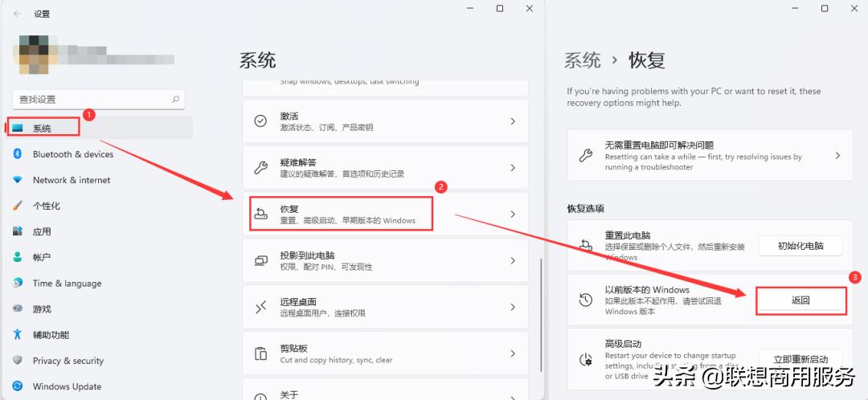Image resolution: width=868 pixels, height=400 pixels.
Task: Click the 立即重新启动 restart button
Action: tap(800, 359)
